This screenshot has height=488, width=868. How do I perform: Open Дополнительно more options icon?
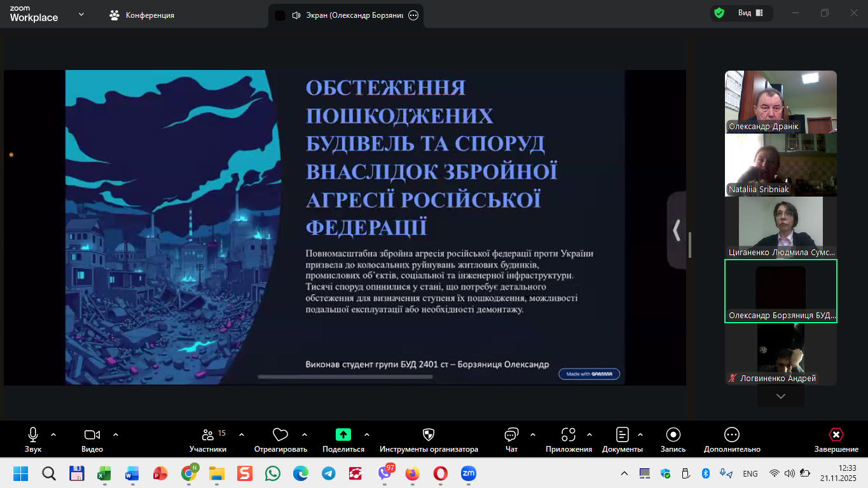[x=732, y=435]
